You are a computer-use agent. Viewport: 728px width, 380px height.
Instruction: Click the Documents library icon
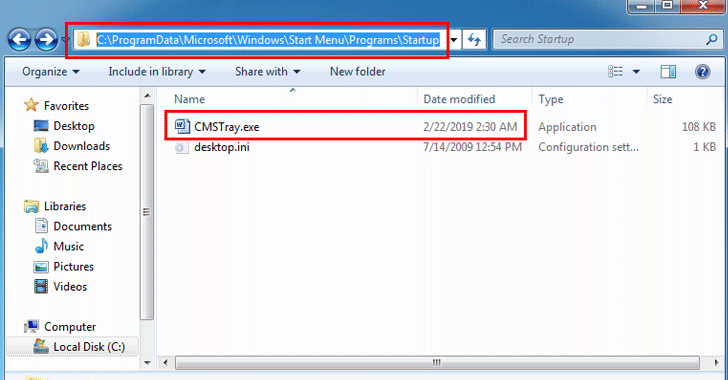click(x=41, y=226)
